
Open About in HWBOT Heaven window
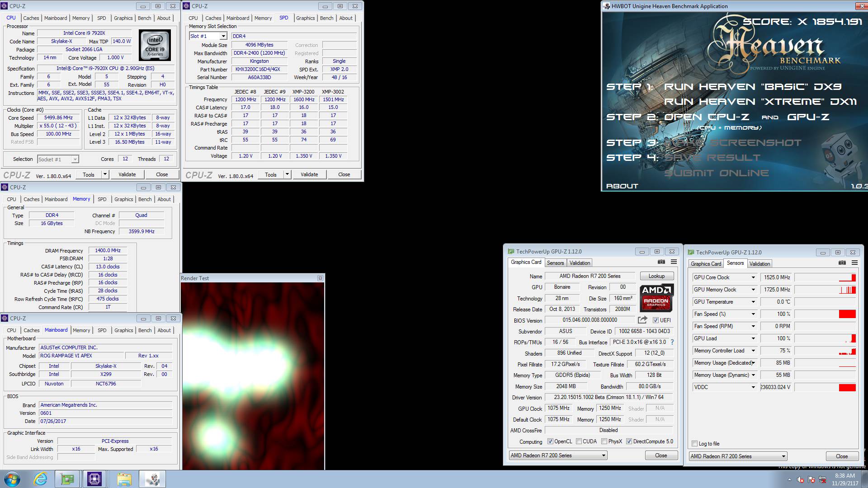tap(622, 186)
